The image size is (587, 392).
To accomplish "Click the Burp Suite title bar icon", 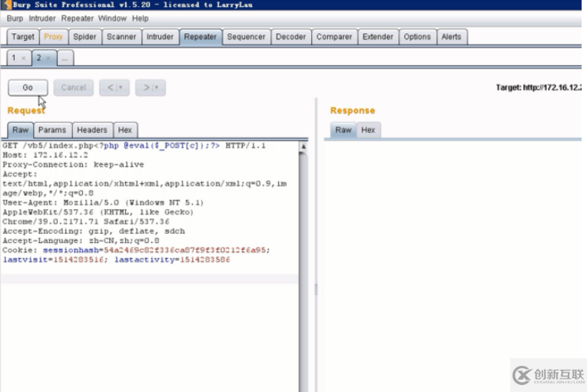I will point(7,5).
